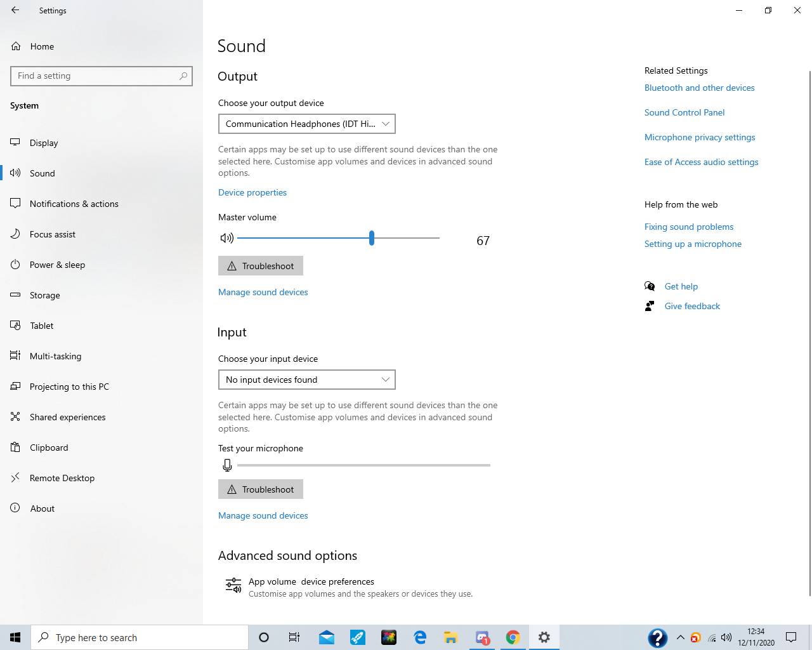Screen dimensions: 812x650
Task: Expand the output device dropdown
Action: 307,124
